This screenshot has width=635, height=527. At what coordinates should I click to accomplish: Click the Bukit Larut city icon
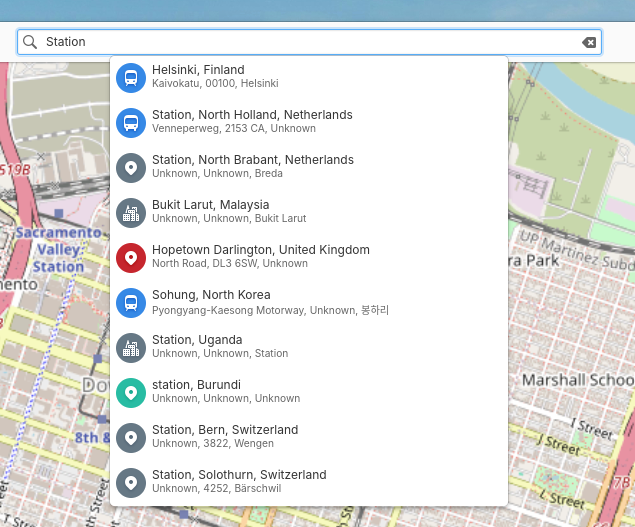(x=130, y=212)
